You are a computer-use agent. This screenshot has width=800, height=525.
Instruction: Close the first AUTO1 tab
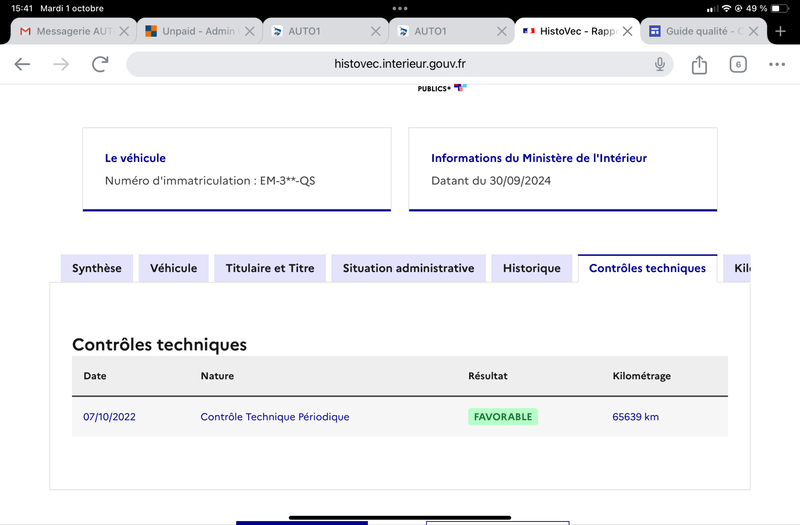tap(376, 31)
